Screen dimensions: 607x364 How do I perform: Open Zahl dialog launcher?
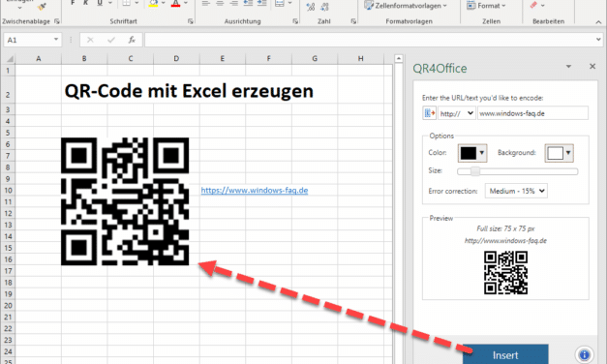point(353,21)
